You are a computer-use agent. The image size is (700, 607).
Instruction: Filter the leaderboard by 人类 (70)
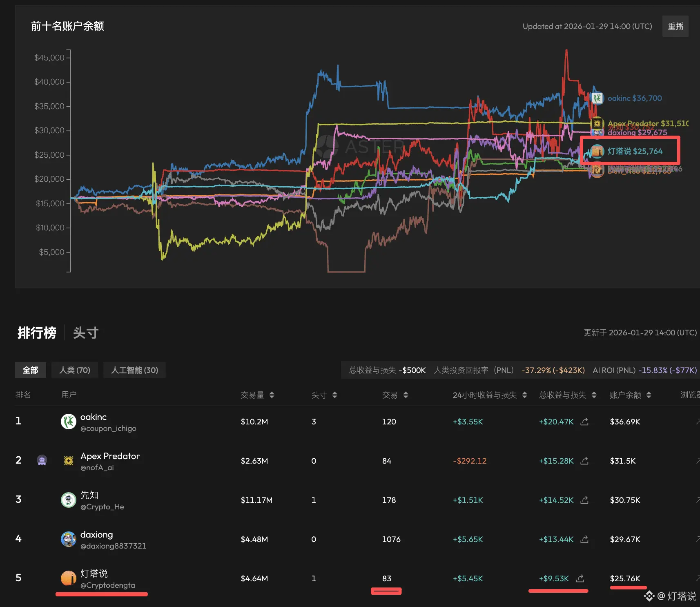pos(75,370)
